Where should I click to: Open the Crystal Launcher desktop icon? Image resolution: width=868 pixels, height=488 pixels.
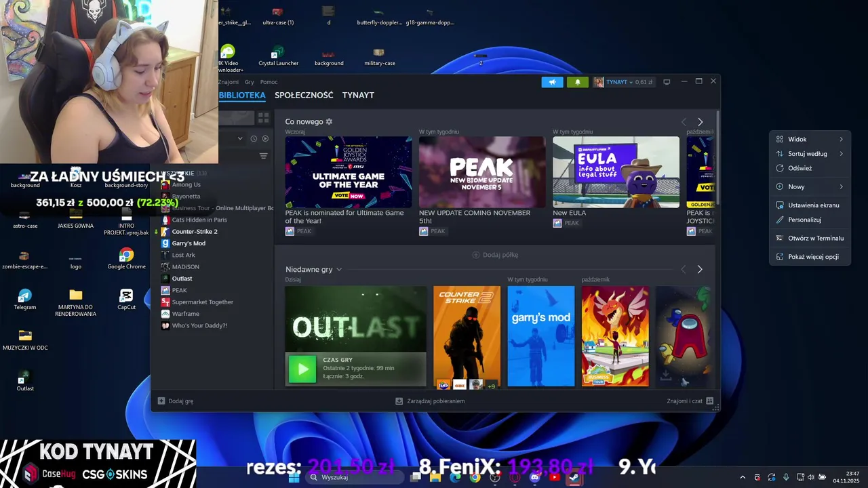click(278, 56)
